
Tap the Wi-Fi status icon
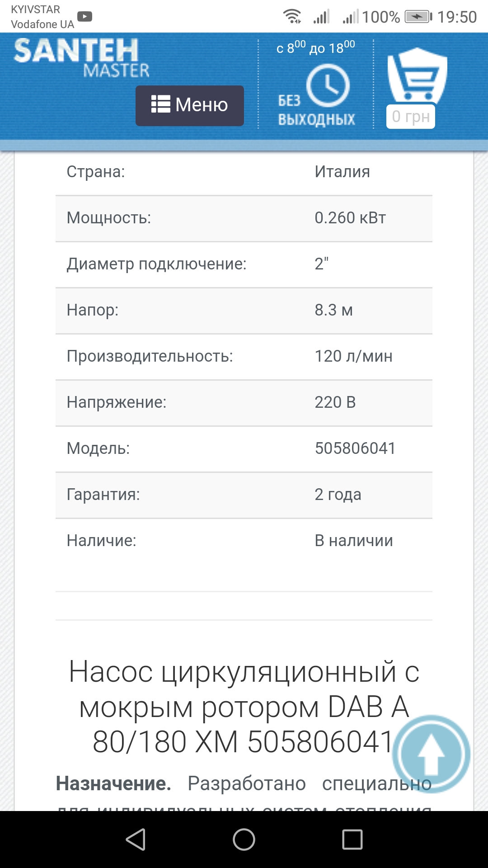(x=292, y=17)
